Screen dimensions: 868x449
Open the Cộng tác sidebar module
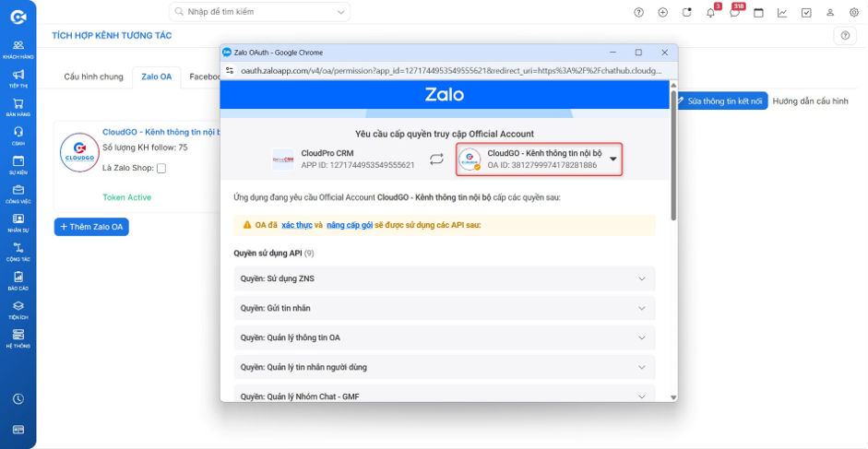pos(18,252)
